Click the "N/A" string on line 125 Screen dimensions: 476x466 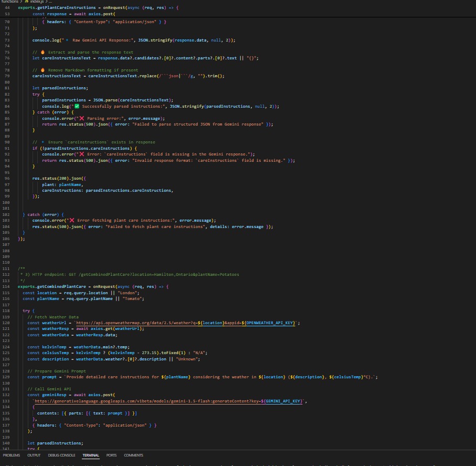pyautogui.click(x=199, y=353)
